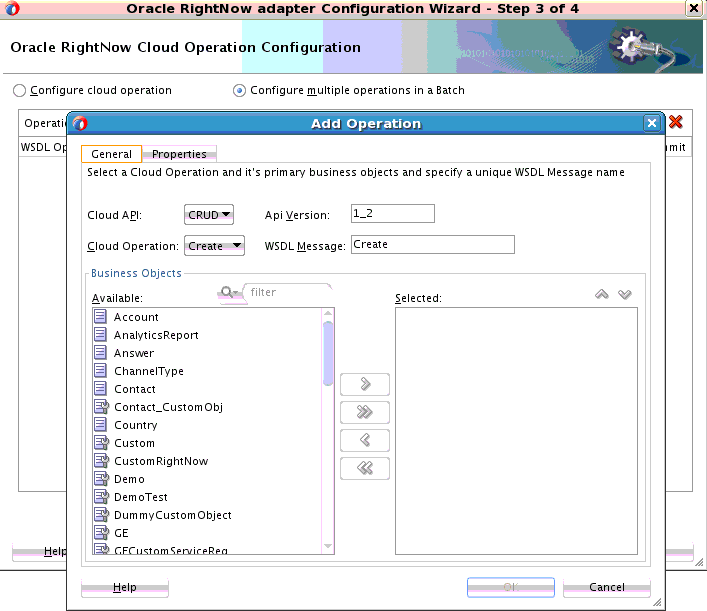Switch to the General tab
This screenshot has height=611, width=707.
click(111, 154)
